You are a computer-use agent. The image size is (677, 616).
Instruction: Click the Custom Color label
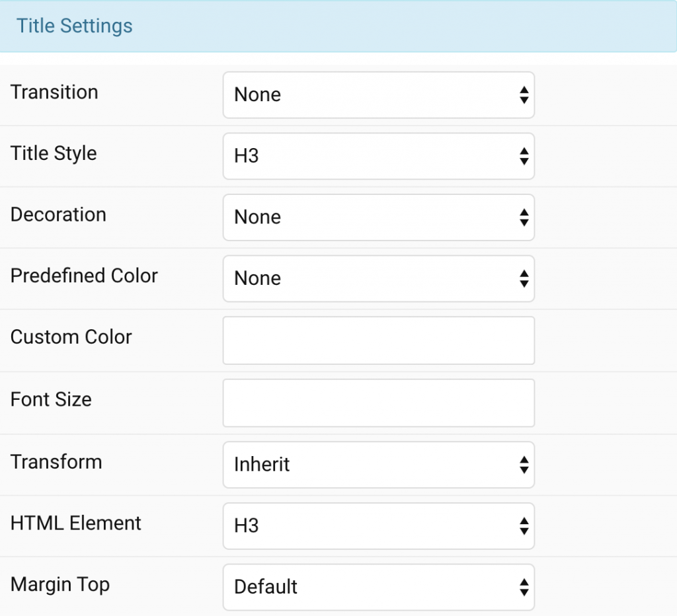(x=71, y=336)
